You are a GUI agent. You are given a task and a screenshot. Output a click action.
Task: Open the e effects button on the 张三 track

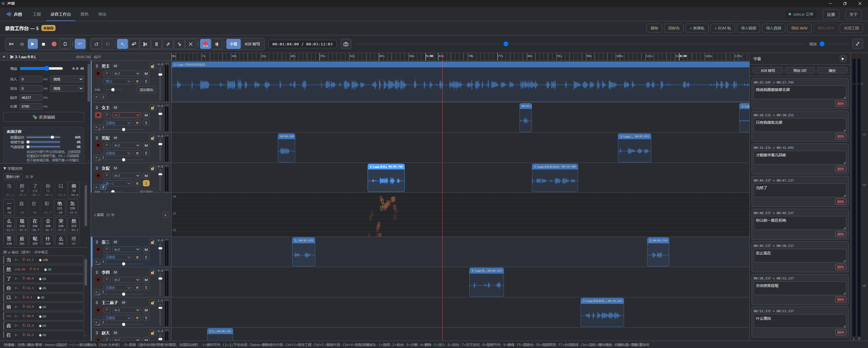pos(137,257)
